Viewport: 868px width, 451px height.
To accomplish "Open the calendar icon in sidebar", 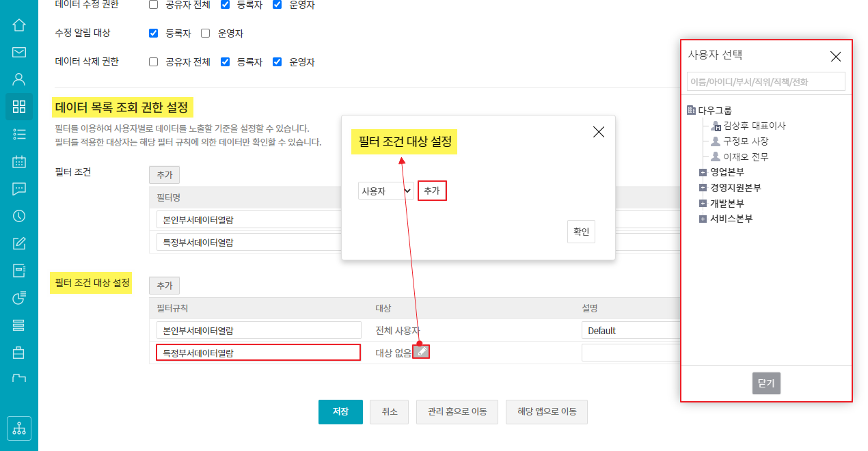I will click(19, 162).
